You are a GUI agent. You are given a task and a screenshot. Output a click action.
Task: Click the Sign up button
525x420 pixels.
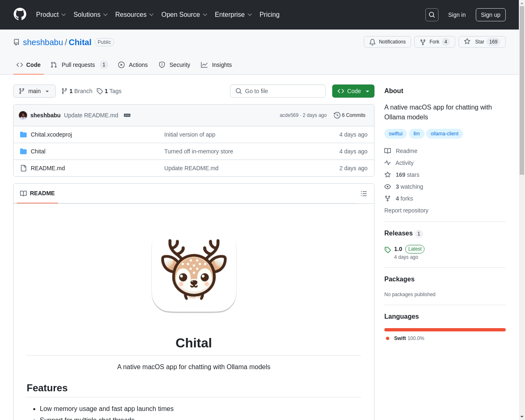pyautogui.click(x=491, y=15)
